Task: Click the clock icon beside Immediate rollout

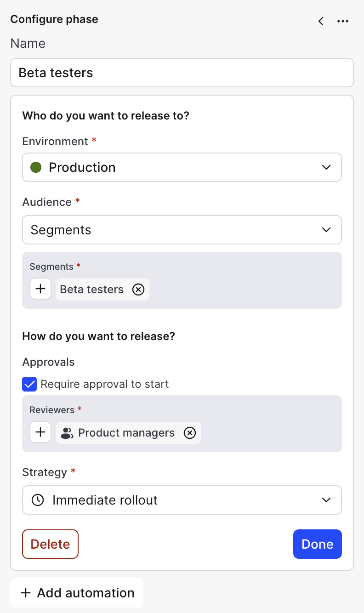Action: tap(37, 500)
